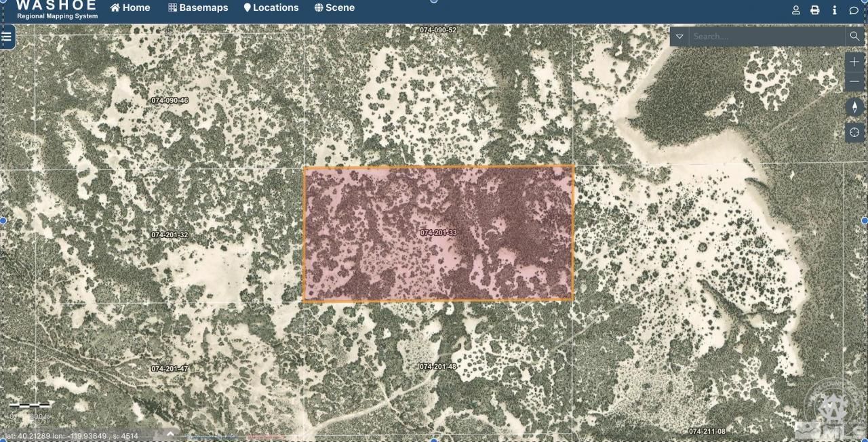Screen dimensions: 868x442
Task: Zoom out with the minus button
Action: click(854, 81)
